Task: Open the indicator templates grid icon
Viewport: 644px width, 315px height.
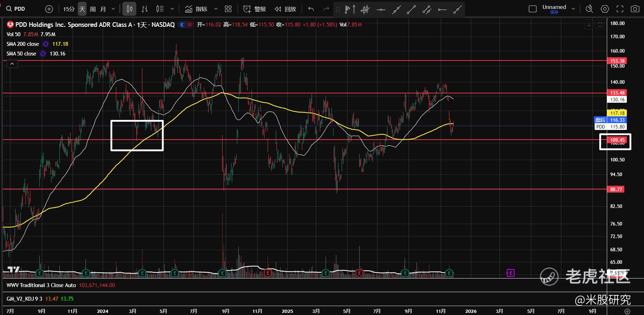Action: point(228,9)
